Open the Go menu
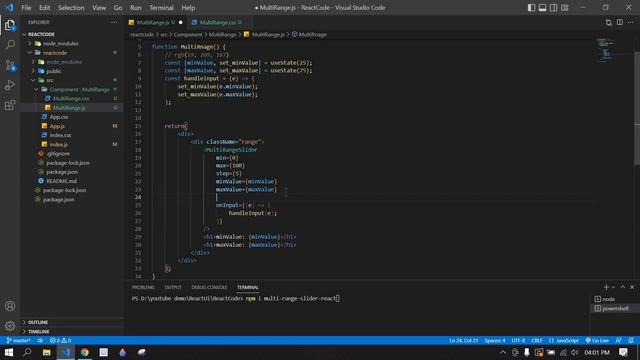Viewport: 640px width, 360px height. [x=118, y=8]
